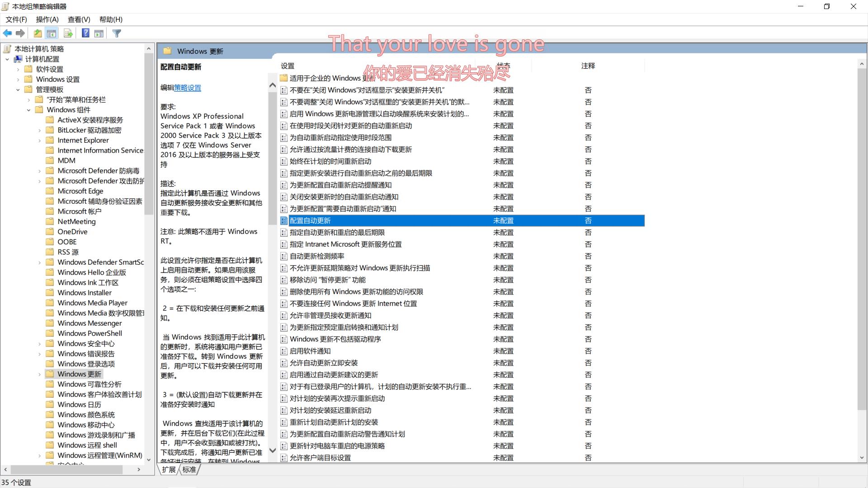Click the policy icon for 配置自动更新
868x488 pixels.
click(284, 221)
